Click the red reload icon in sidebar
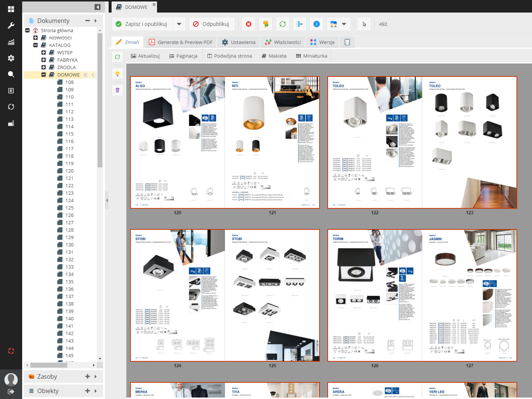Screen dimensions: 532x399 tap(11, 351)
